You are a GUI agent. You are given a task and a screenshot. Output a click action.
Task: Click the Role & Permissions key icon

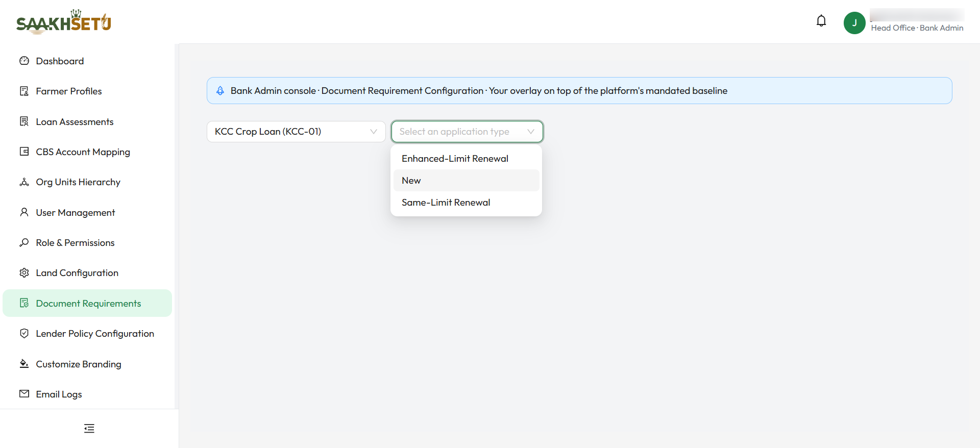pyautogui.click(x=24, y=242)
